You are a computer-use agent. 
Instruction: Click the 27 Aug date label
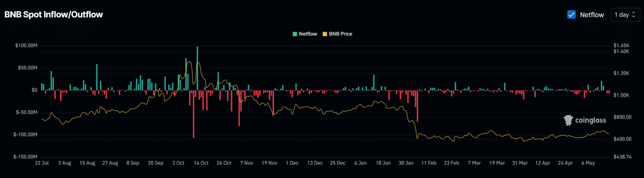tap(110, 163)
